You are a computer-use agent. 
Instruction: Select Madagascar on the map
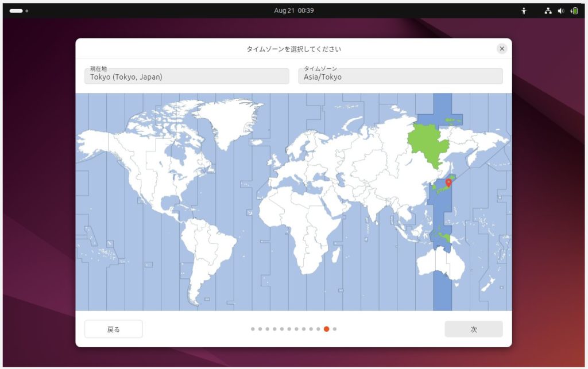336,255
